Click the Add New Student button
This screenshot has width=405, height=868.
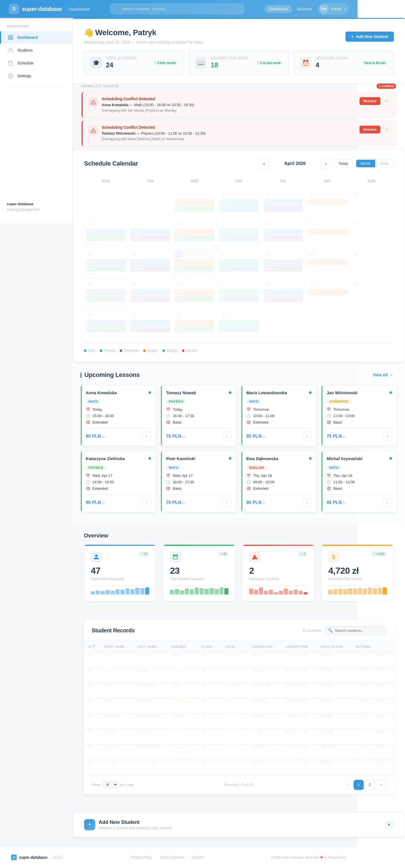pos(369,37)
